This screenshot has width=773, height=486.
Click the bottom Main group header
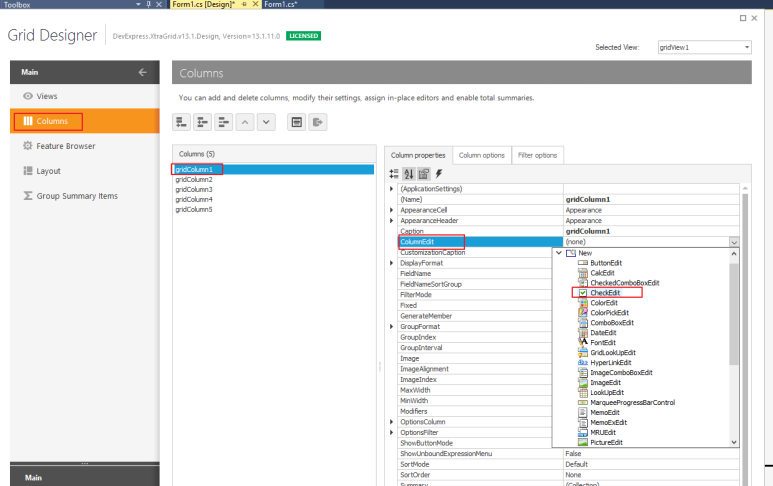85,477
